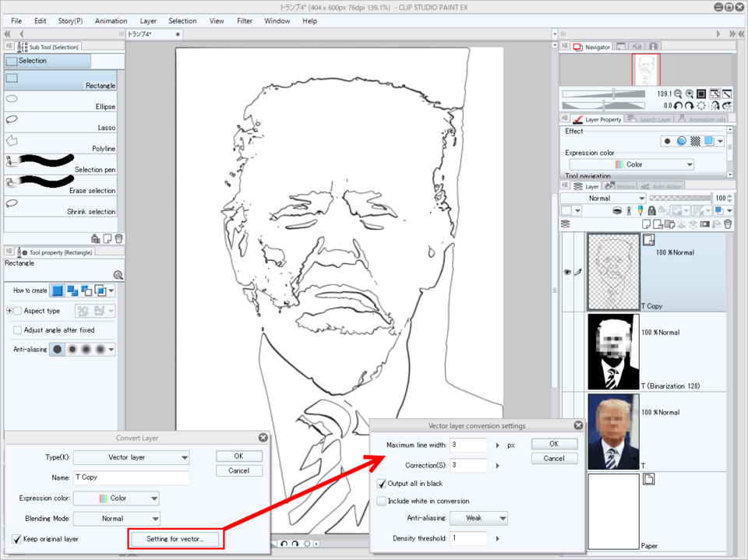
Task: Rotate canvas right in Navigator
Action: (x=690, y=106)
